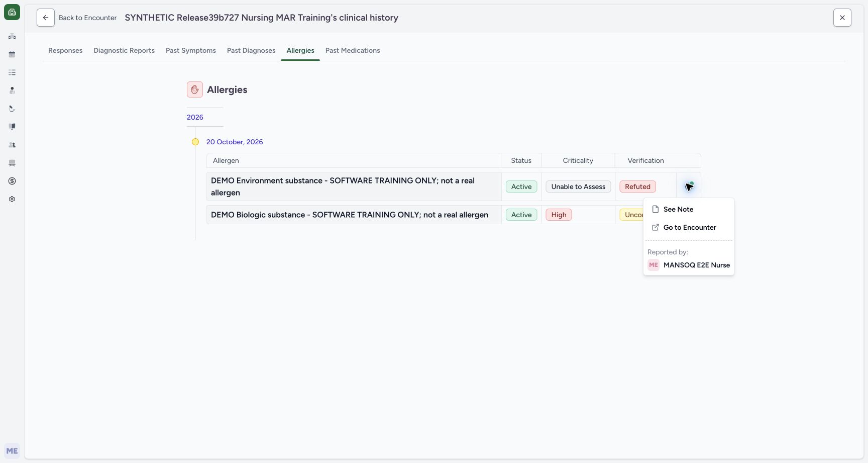The height and width of the screenshot is (463, 868).
Task: Open the patient person sidebar icon
Action: (x=12, y=90)
